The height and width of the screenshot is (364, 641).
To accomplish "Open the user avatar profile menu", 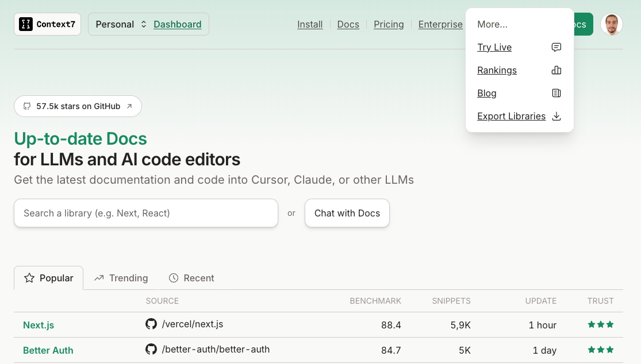I will [x=612, y=25].
